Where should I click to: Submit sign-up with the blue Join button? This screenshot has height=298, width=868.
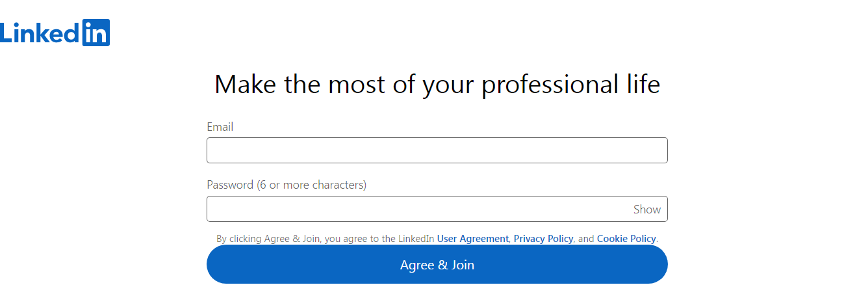[x=437, y=264]
